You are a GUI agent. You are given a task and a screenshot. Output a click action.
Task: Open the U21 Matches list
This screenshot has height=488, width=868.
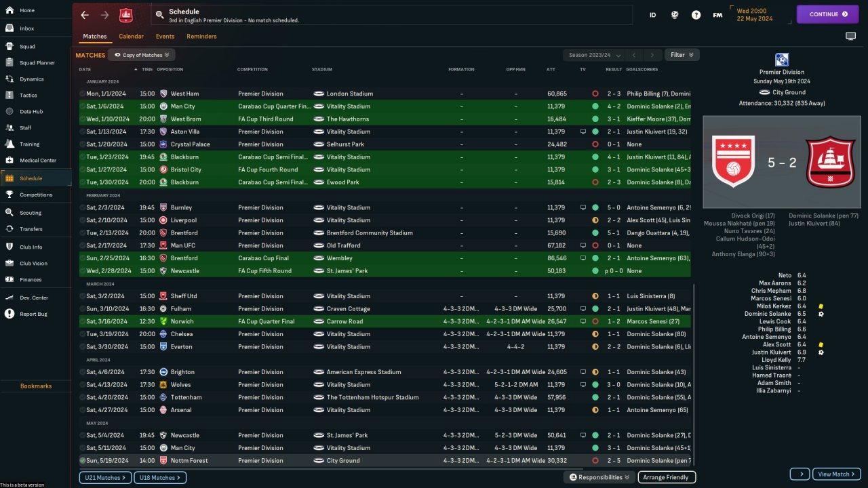pos(105,478)
